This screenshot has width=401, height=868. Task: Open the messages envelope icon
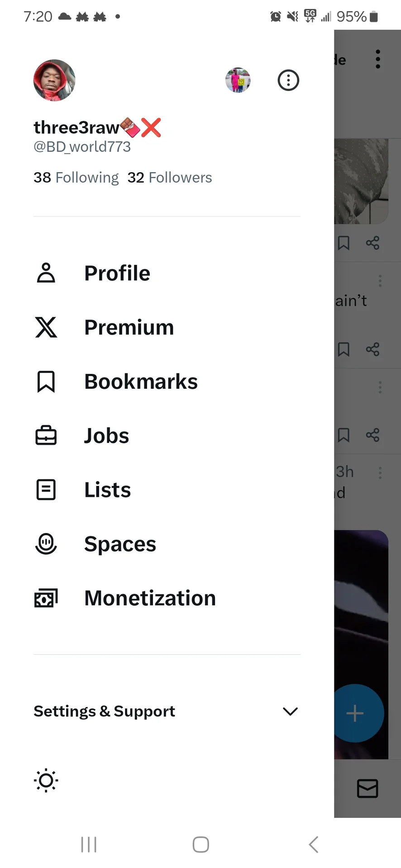(x=368, y=788)
